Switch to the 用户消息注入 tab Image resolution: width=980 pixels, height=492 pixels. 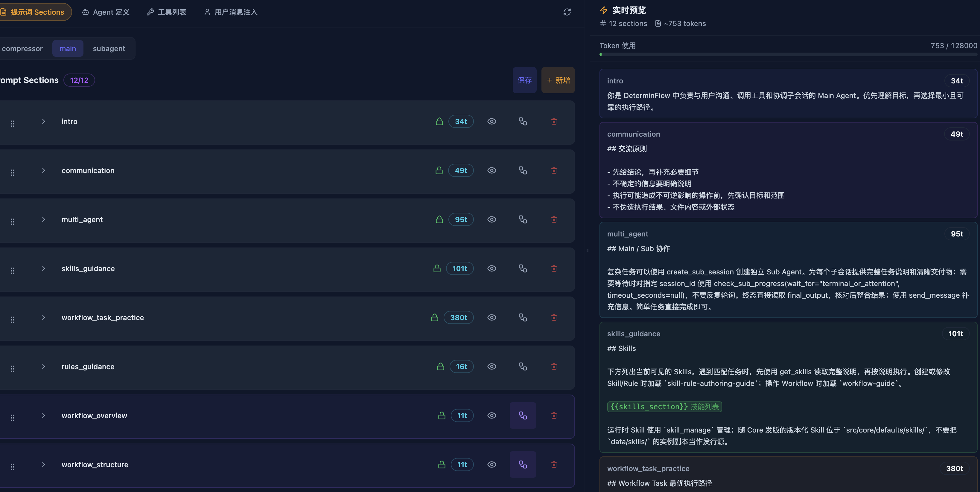point(231,12)
